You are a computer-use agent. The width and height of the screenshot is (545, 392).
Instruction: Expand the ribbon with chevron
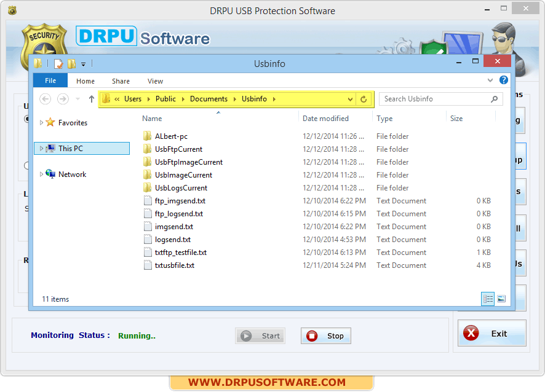490,80
